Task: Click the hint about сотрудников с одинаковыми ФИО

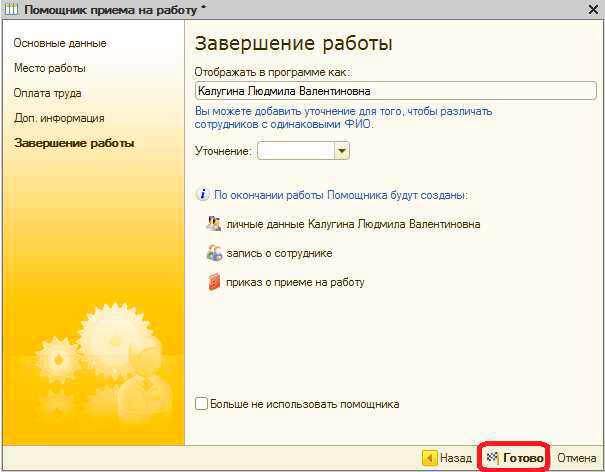Action: tap(343, 118)
